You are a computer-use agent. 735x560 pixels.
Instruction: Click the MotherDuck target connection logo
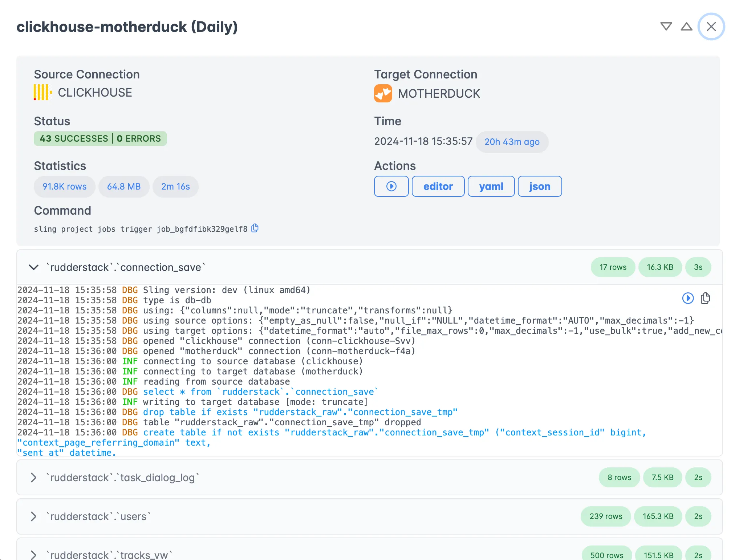tap(383, 93)
